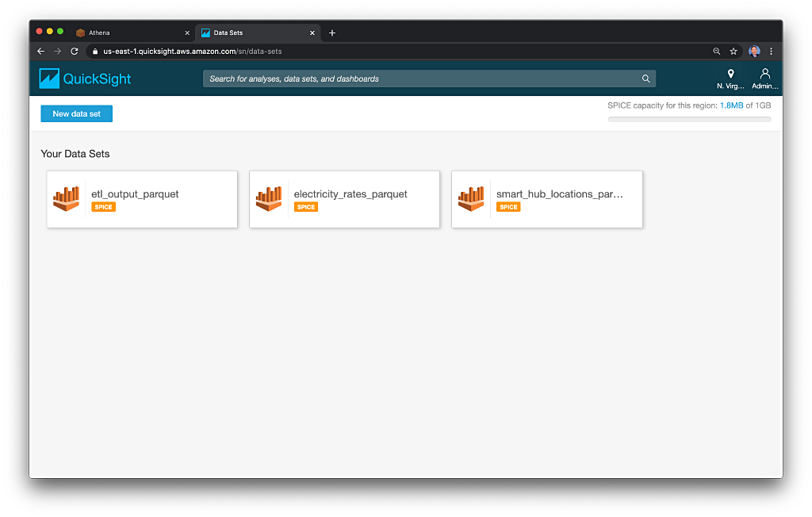Open the etl_output_parquet data set card
Viewport: 812px width, 517px height.
tap(142, 200)
